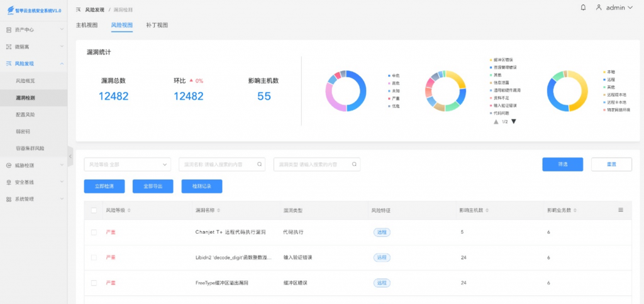Toggle the select-all checkbox in table header
Image resolution: width=644 pixels, height=304 pixels.
[94, 210]
